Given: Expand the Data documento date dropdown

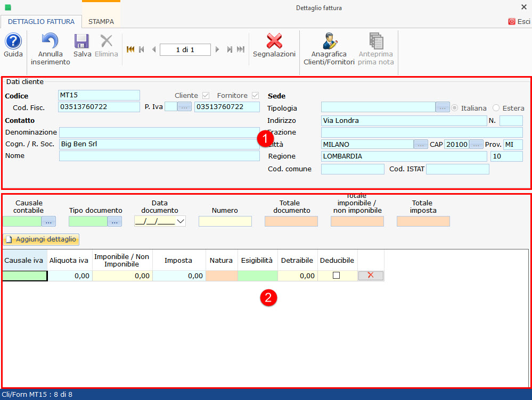Looking at the screenshot, I should coord(181,221).
